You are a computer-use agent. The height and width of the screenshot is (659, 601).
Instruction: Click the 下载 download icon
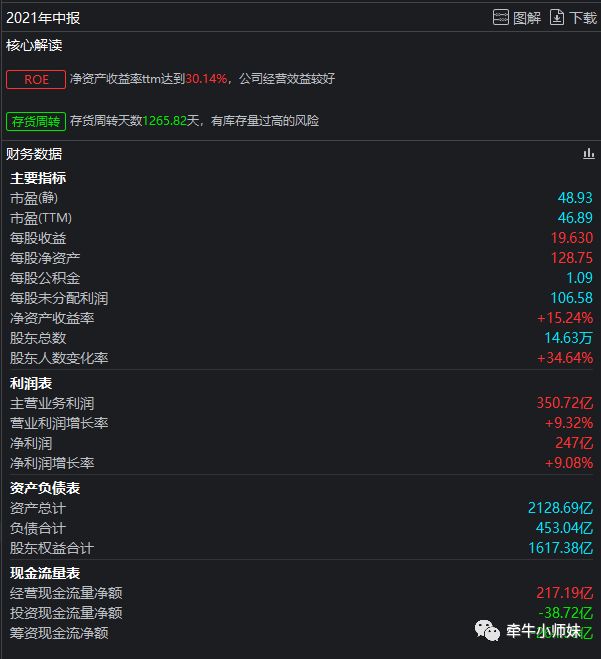tap(557, 18)
